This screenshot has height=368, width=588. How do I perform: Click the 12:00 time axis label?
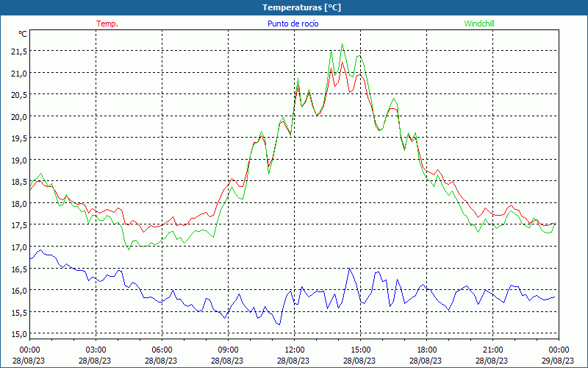295,350
